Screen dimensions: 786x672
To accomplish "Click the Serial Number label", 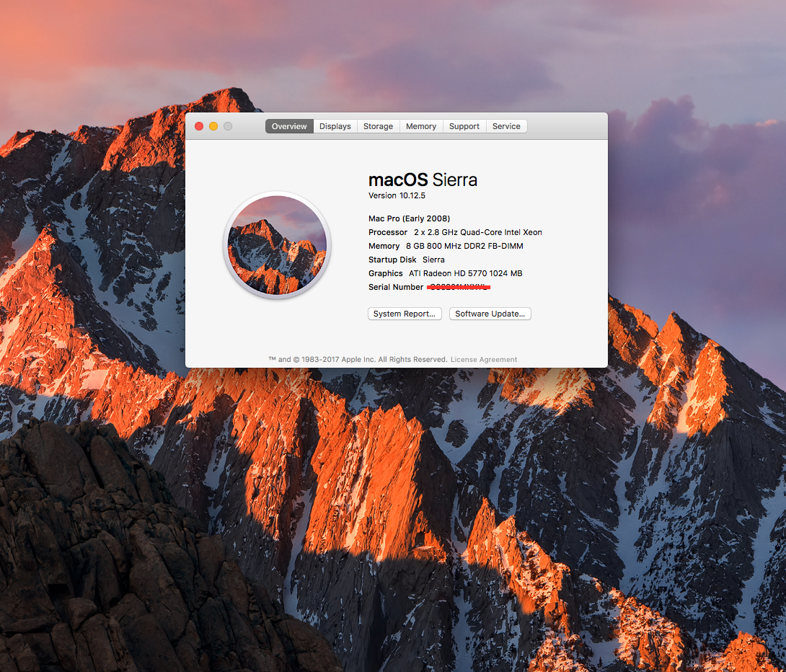I will (x=396, y=287).
